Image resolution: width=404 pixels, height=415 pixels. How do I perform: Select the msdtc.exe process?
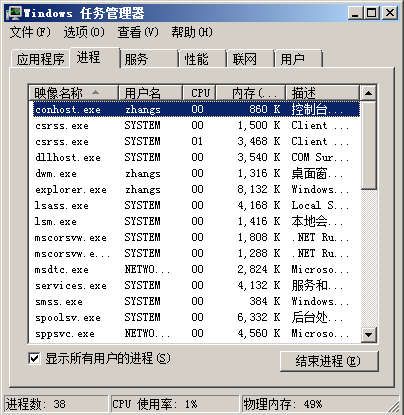point(197,269)
